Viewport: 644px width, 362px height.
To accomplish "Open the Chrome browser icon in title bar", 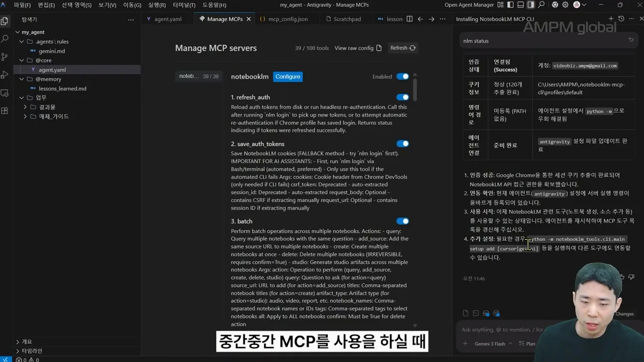I will click(555, 5).
